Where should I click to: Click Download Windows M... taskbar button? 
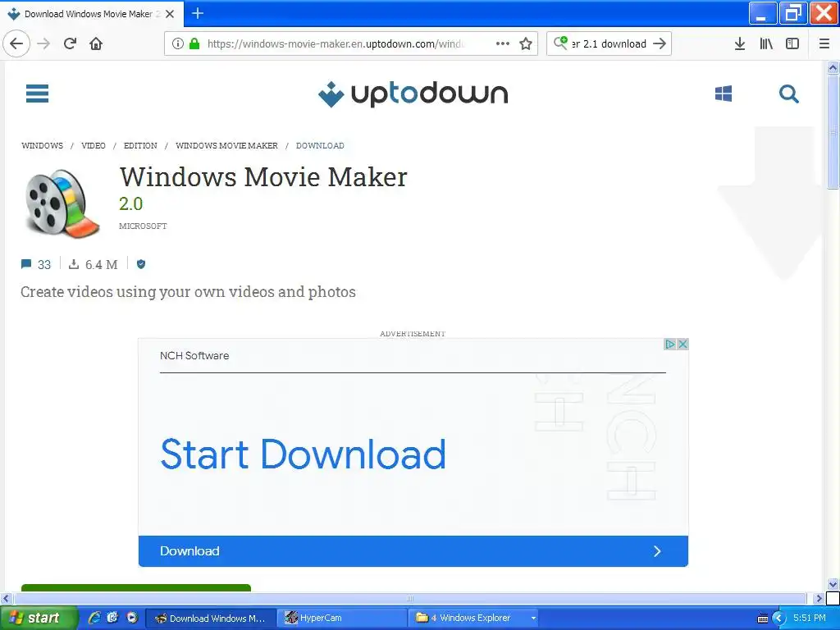click(211, 618)
